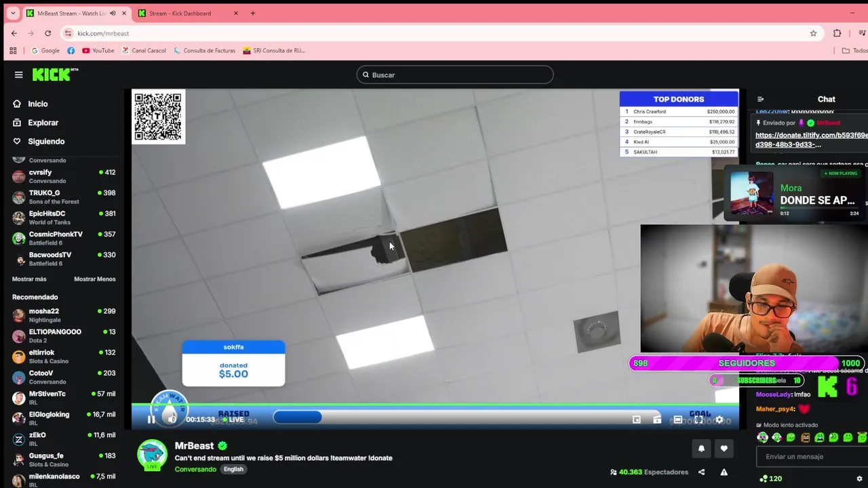Open the mini-player (picture-in-picture) mode
The width and height of the screenshot is (868, 488).
click(x=636, y=420)
